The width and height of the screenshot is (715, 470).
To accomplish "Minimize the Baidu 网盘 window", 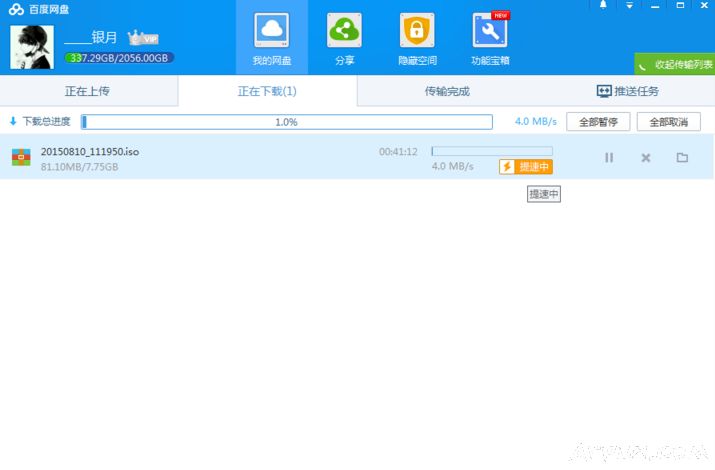I will pos(655,5).
